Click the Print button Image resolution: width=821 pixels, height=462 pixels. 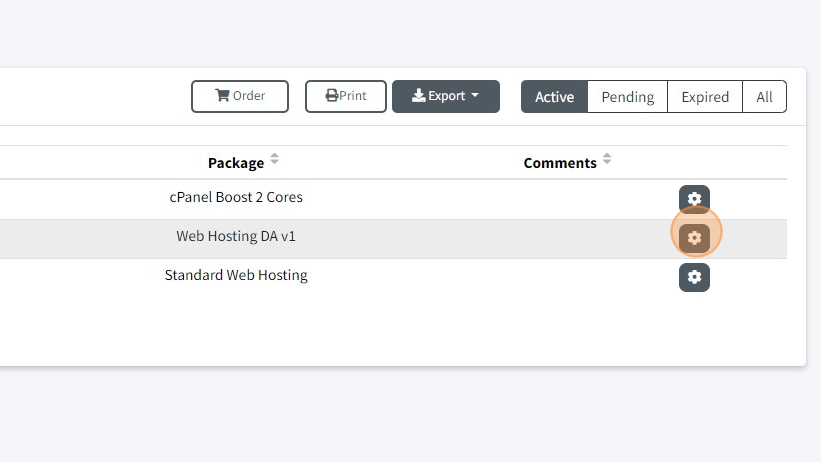point(346,96)
